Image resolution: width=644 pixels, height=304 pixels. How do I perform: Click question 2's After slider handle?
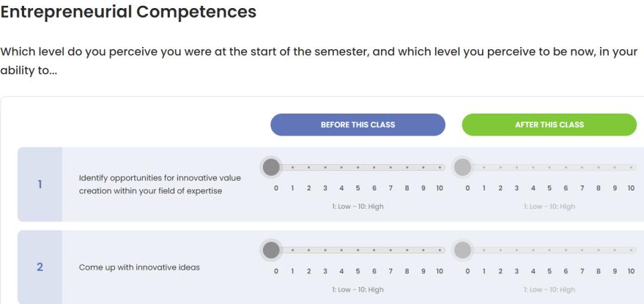coord(463,249)
